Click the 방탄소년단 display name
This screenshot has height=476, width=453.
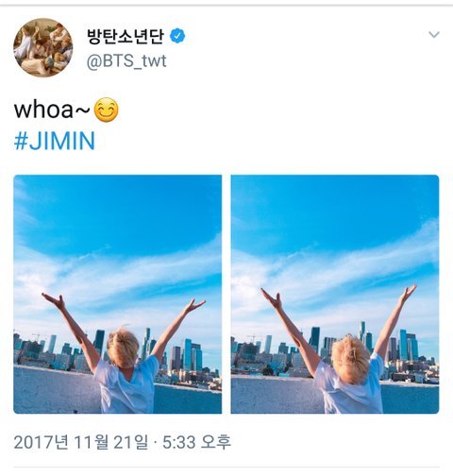click(x=126, y=36)
